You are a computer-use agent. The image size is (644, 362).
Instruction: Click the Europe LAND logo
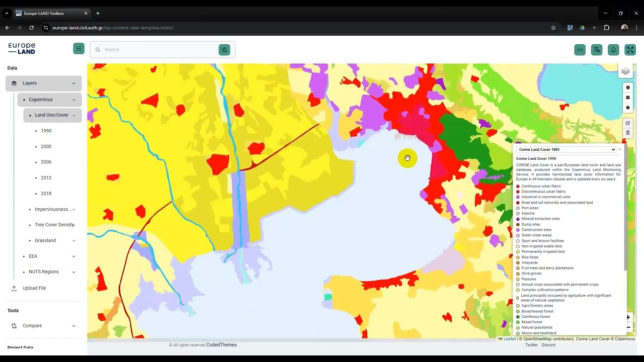point(22,48)
